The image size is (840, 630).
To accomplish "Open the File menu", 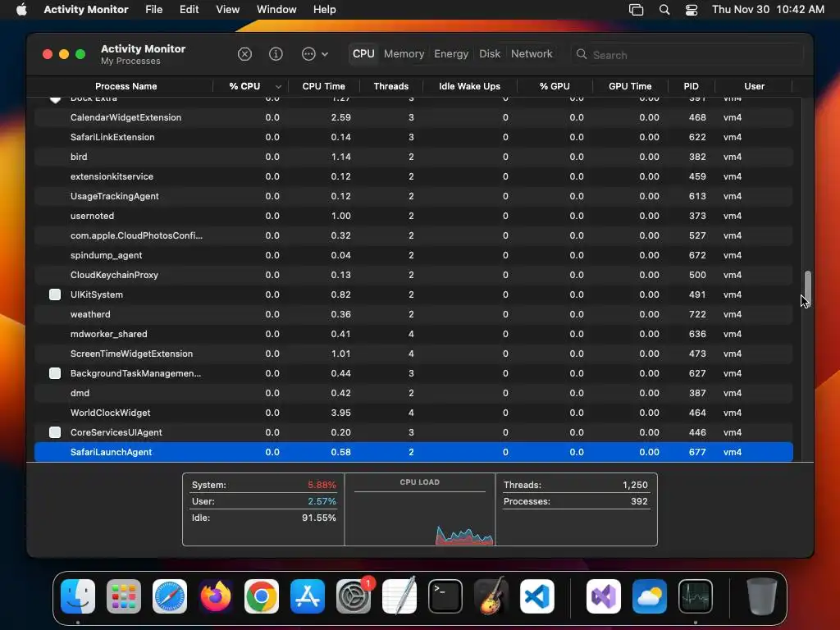I will pyautogui.click(x=153, y=10).
